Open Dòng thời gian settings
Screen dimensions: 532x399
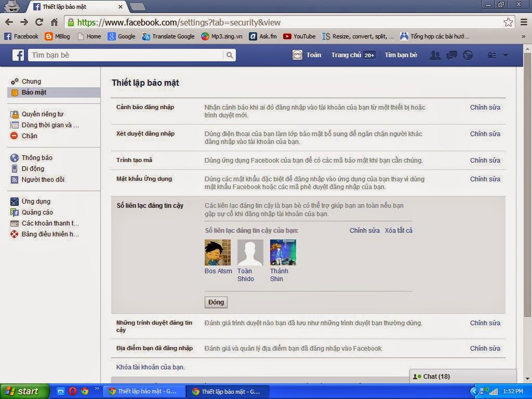click(x=45, y=125)
